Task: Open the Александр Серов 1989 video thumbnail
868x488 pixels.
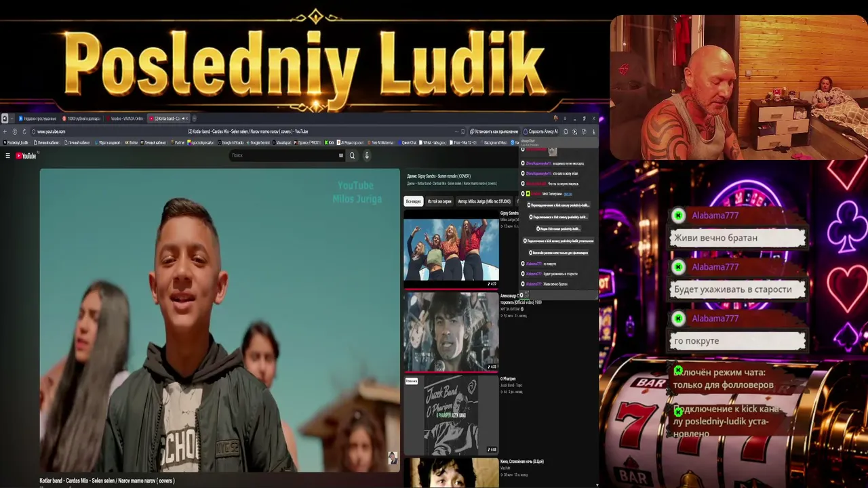Action: (x=452, y=331)
